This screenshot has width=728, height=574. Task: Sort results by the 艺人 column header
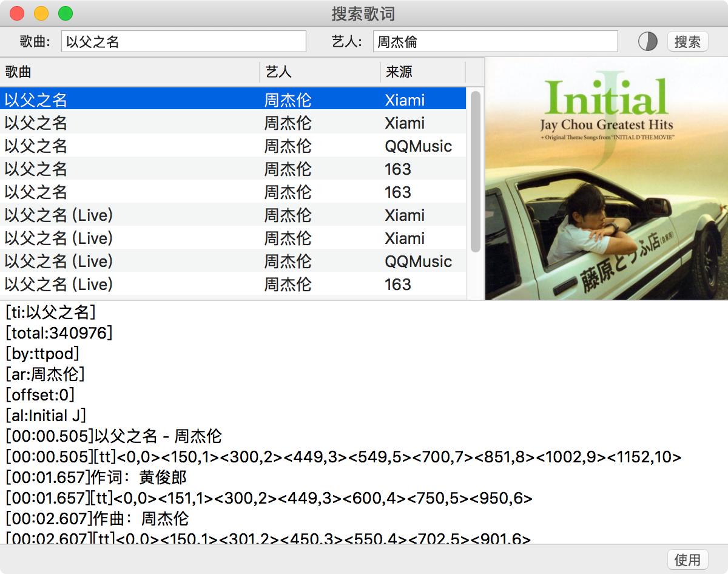coord(320,72)
